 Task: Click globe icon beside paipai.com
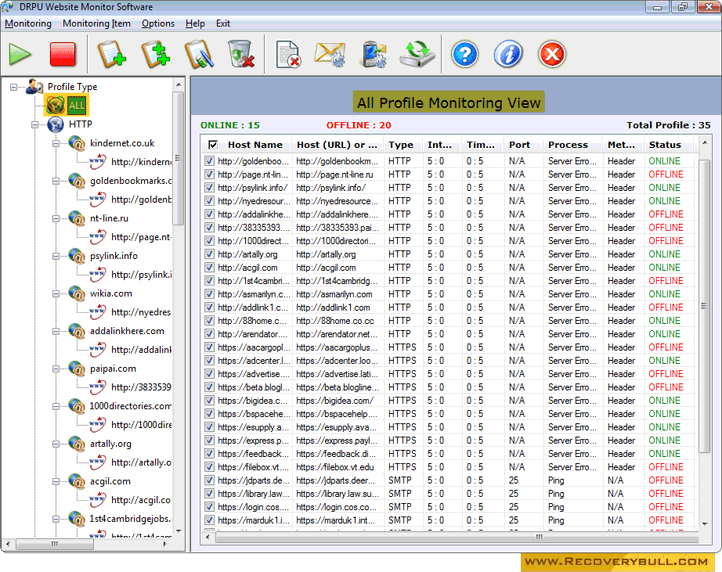[77, 368]
